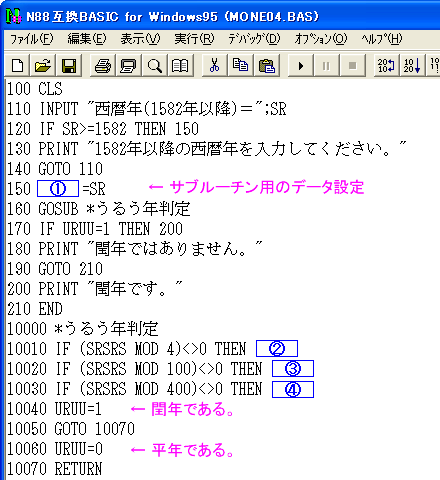
Task: Click the stop execution button
Action: point(352,66)
